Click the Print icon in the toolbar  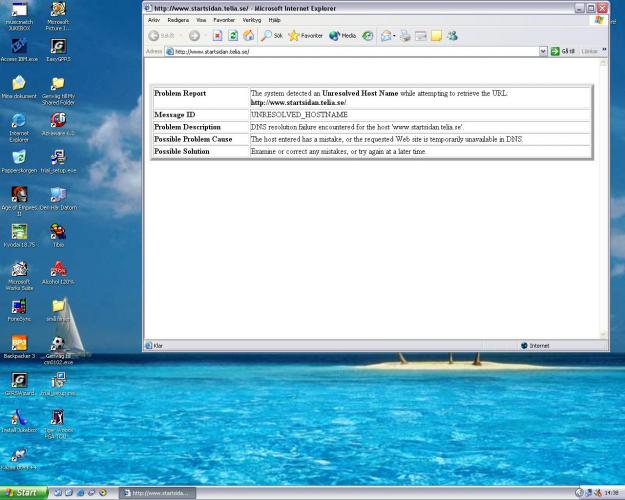coord(405,35)
